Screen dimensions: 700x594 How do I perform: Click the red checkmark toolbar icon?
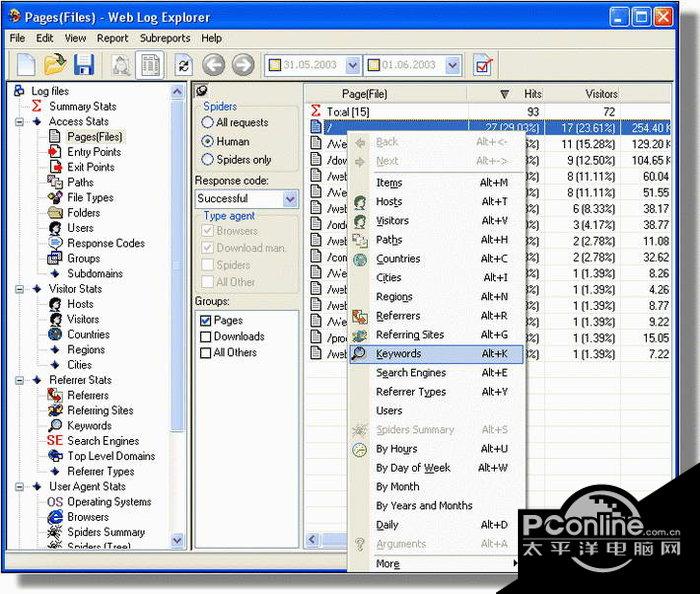coord(483,66)
